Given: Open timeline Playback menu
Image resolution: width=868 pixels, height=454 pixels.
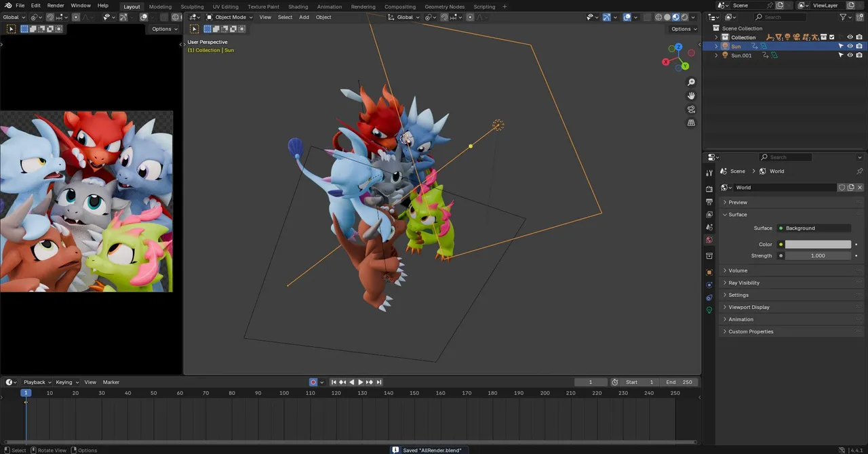Looking at the screenshot, I should coord(37,382).
